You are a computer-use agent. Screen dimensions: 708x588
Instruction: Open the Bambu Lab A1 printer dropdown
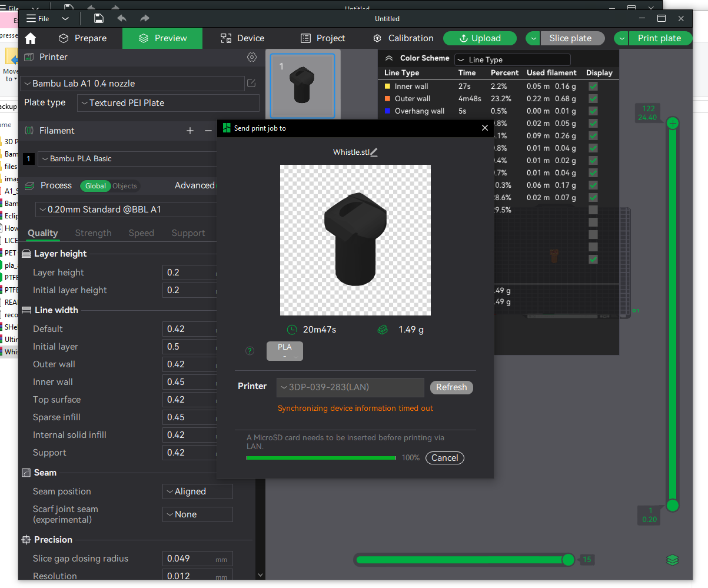tap(132, 84)
